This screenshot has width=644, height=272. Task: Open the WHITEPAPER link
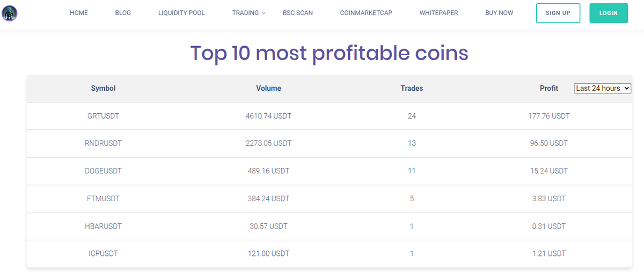(438, 13)
